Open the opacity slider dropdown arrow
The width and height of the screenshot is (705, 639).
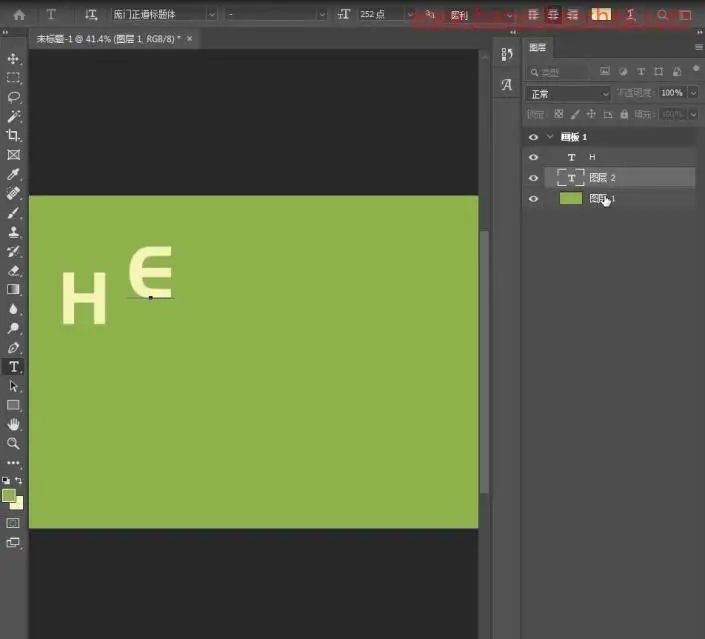coord(693,93)
